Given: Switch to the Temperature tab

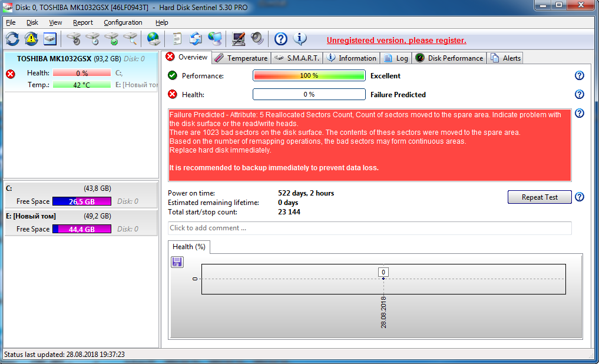Looking at the screenshot, I should pos(241,58).
